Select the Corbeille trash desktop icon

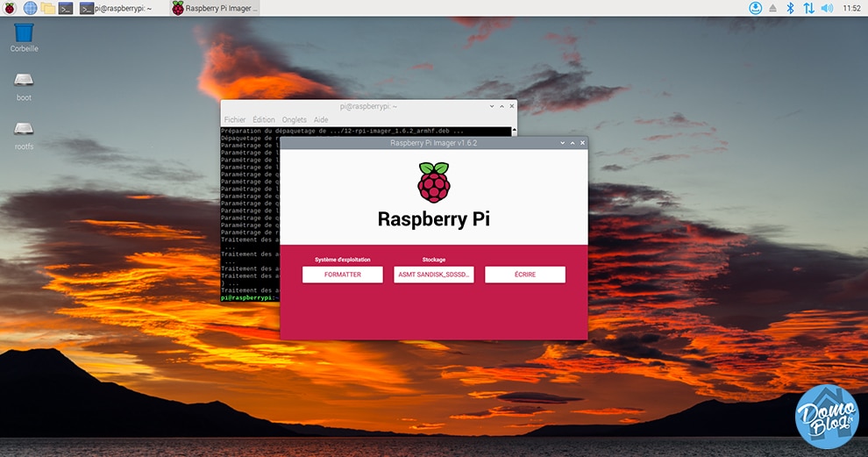(x=24, y=38)
